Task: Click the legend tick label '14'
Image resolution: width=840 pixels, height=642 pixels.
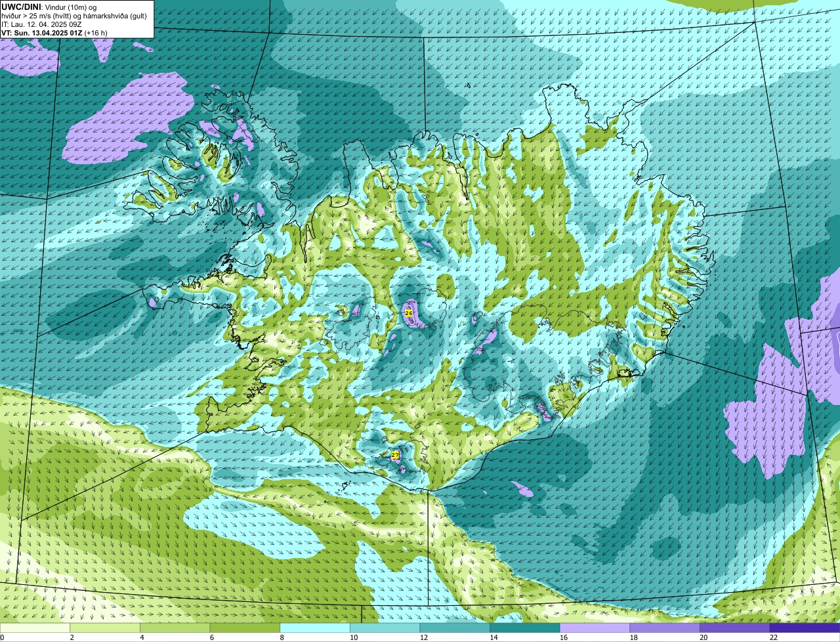Action: pyautogui.click(x=494, y=637)
